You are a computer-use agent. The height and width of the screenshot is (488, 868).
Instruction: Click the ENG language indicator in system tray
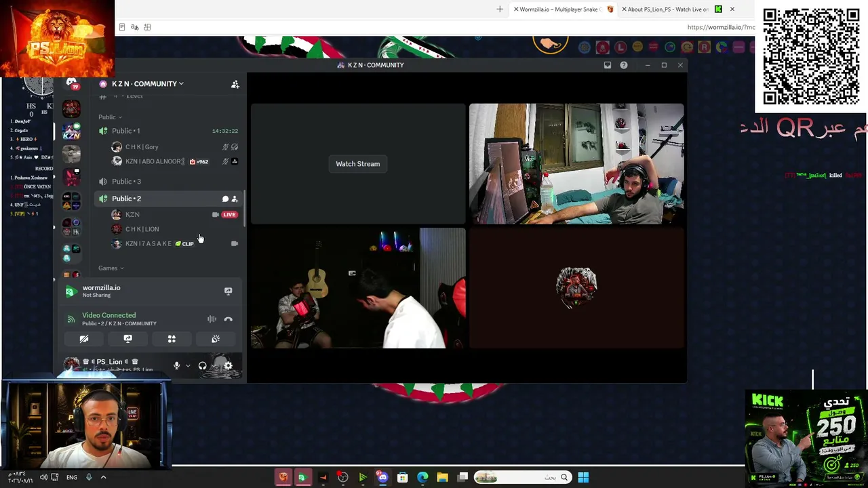71,478
